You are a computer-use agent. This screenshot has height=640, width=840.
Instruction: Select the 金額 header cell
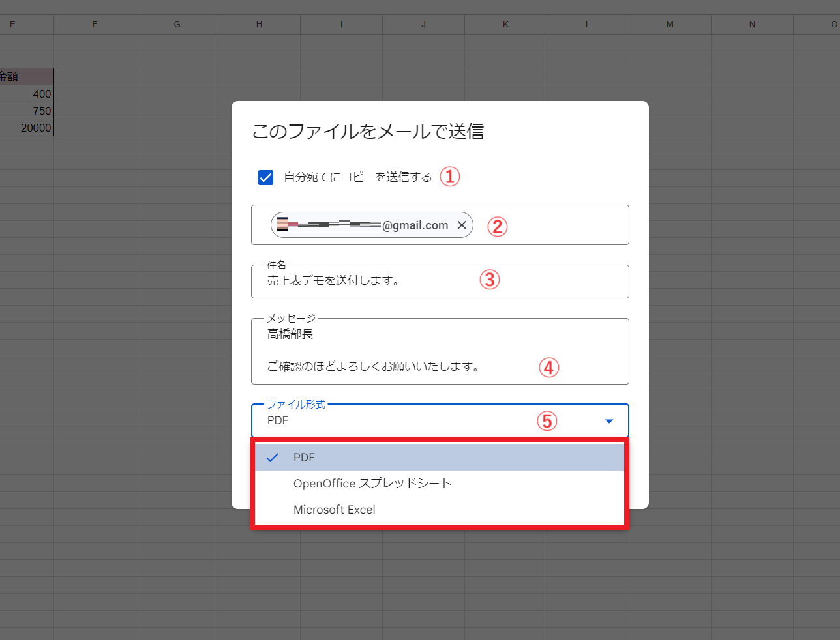pos(26,76)
